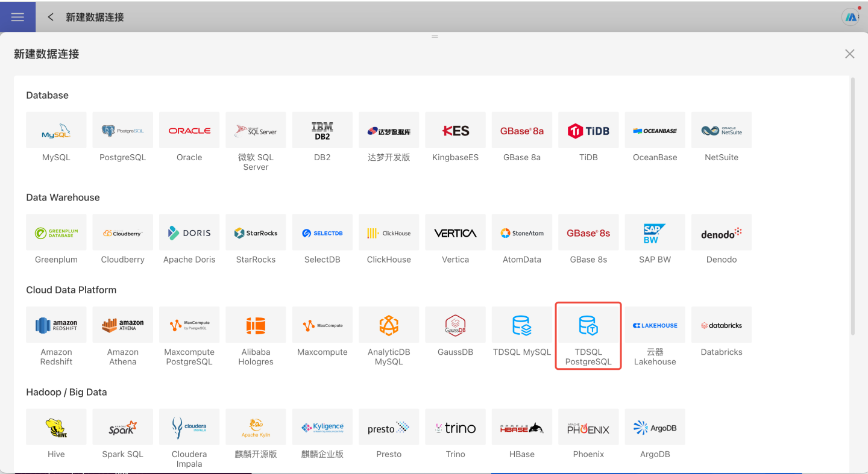Viewport: 868px width, 474px height.
Task: Pick the Databricks cloud platform tile
Action: (x=722, y=325)
